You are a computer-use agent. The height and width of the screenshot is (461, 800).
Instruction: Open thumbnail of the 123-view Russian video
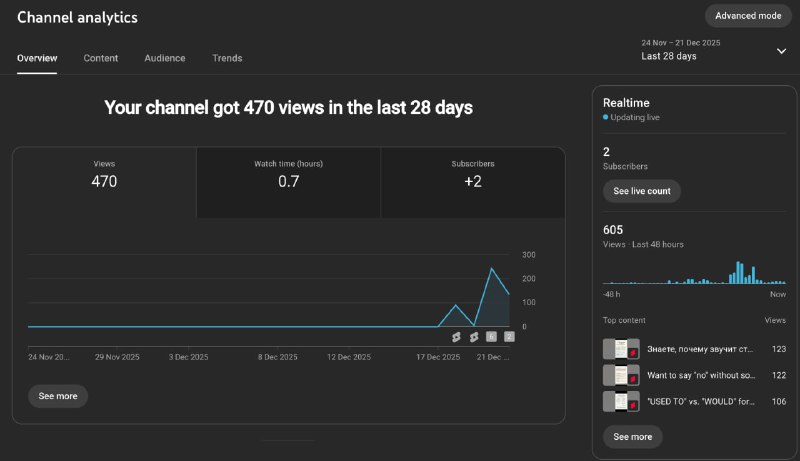pyautogui.click(x=621, y=349)
